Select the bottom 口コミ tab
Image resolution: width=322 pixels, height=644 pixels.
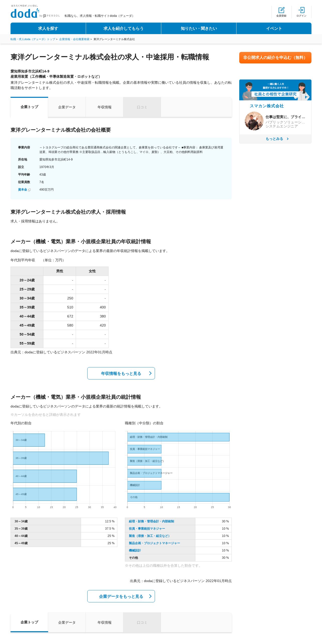tap(142, 622)
